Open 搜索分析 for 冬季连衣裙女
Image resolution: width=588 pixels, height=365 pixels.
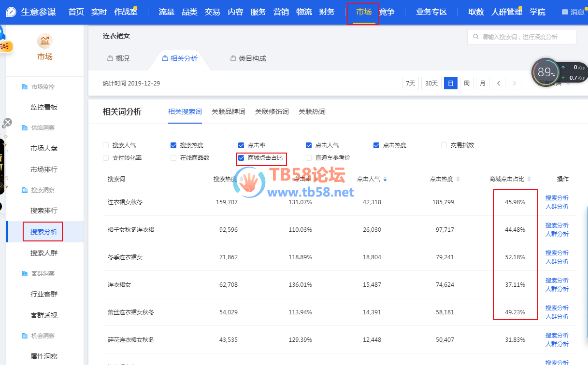557,253
